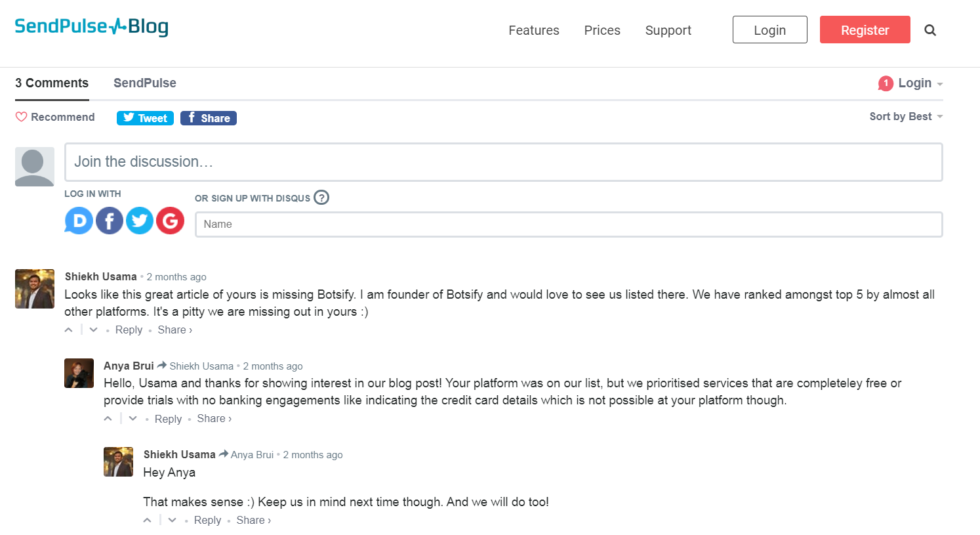This screenshot has width=980, height=535.
Task: Switch to the SendPulse tab
Action: pyautogui.click(x=145, y=83)
